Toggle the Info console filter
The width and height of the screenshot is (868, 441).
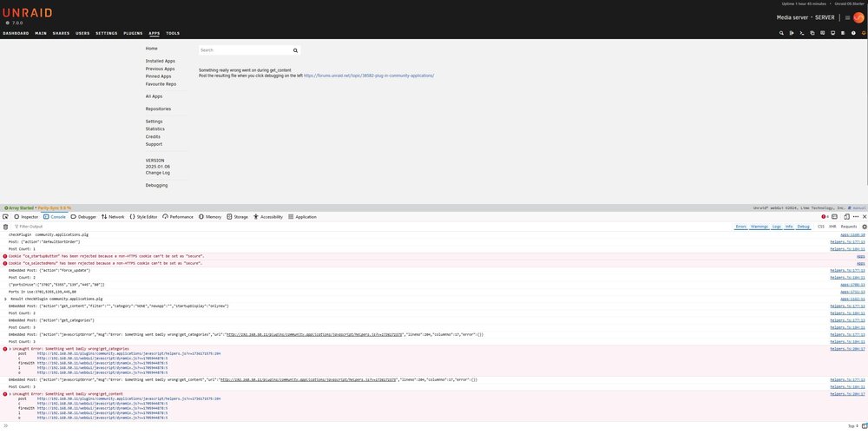[789, 227]
